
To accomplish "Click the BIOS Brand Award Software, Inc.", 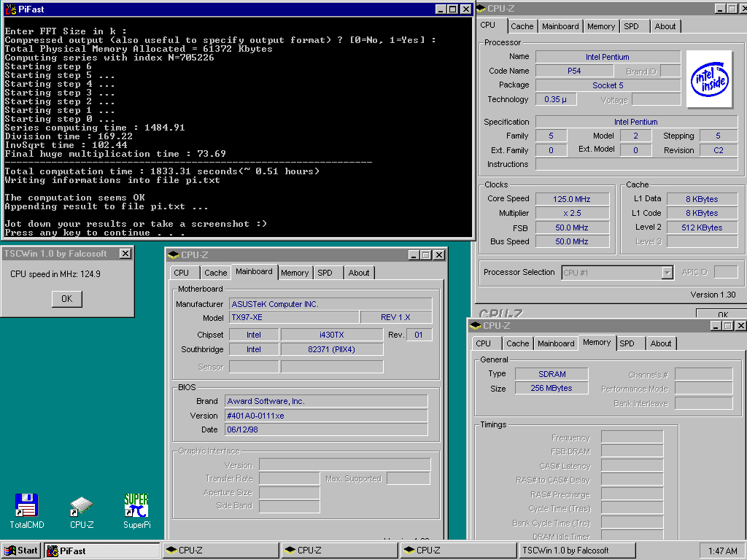I will click(x=326, y=401).
